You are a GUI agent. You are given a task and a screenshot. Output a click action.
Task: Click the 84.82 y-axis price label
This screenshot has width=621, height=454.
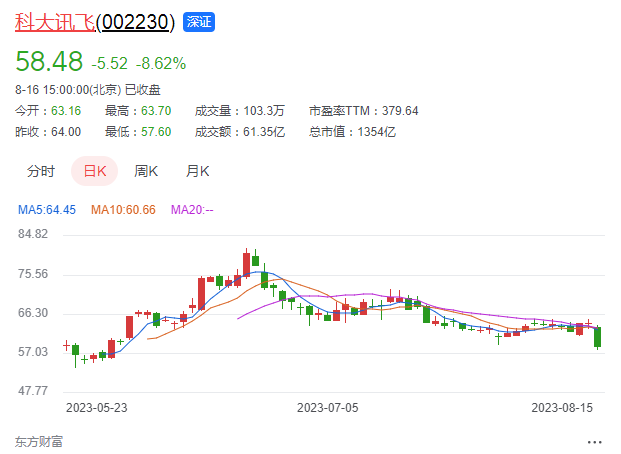pos(33,234)
